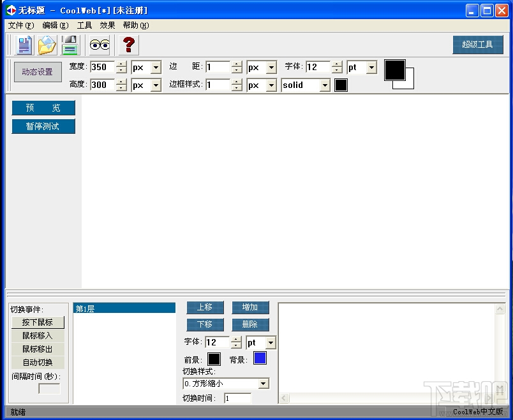Image resolution: width=513 pixels, height=420 pixels.
Task: Click the save floppy disk icon
Action: (x=70, y=45)
